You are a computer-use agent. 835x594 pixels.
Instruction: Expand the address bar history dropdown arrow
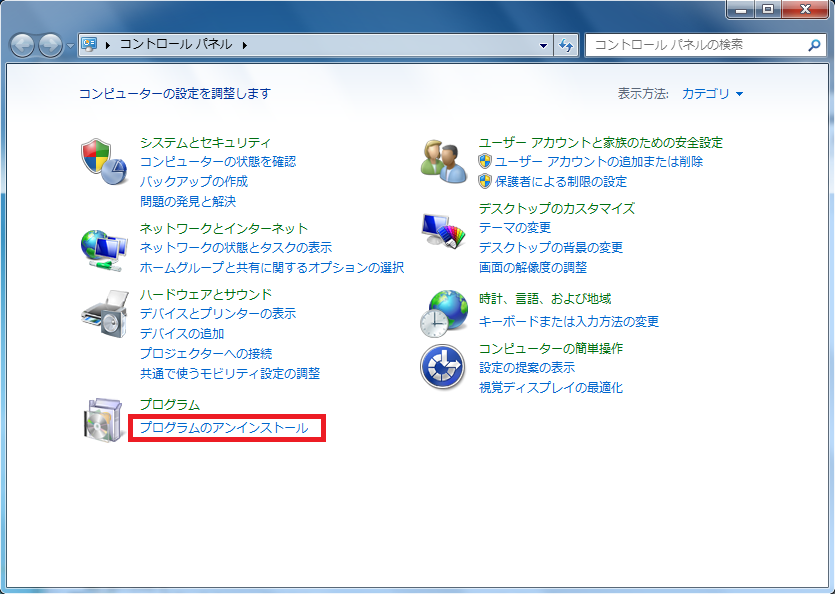pyautogui.click(x=543, y=45)
